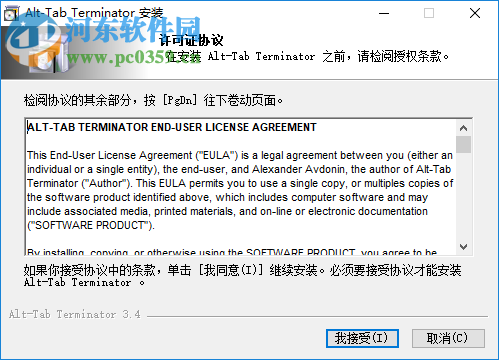The width and height of the screenshot is (499, 360).
Task: Click the installer icon in title bar
Action: (11, 13)
